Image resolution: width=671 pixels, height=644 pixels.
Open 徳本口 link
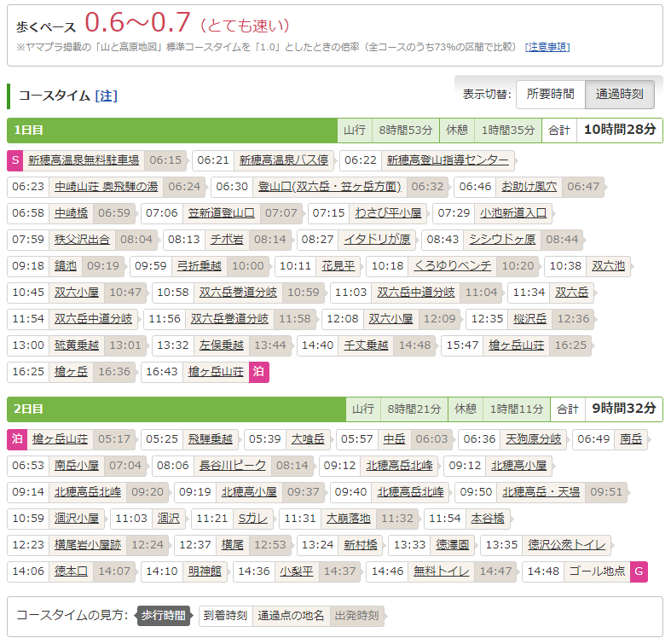tap(71, 571)
